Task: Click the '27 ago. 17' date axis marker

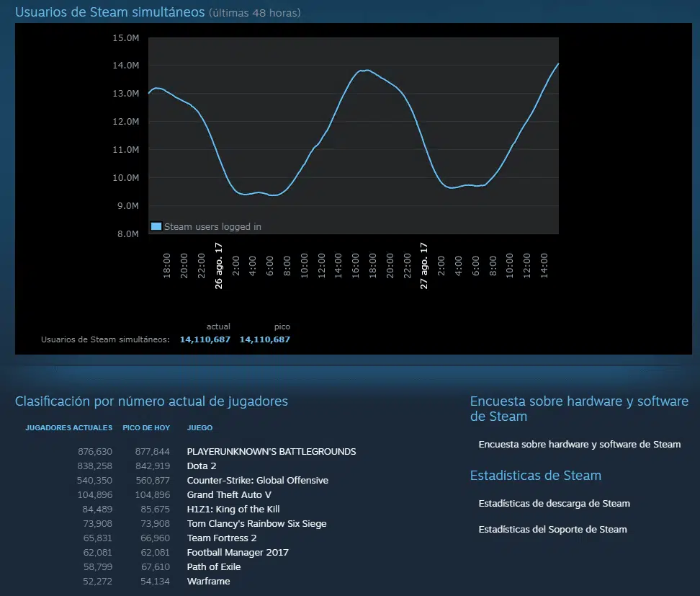Action: coord(423,266)
